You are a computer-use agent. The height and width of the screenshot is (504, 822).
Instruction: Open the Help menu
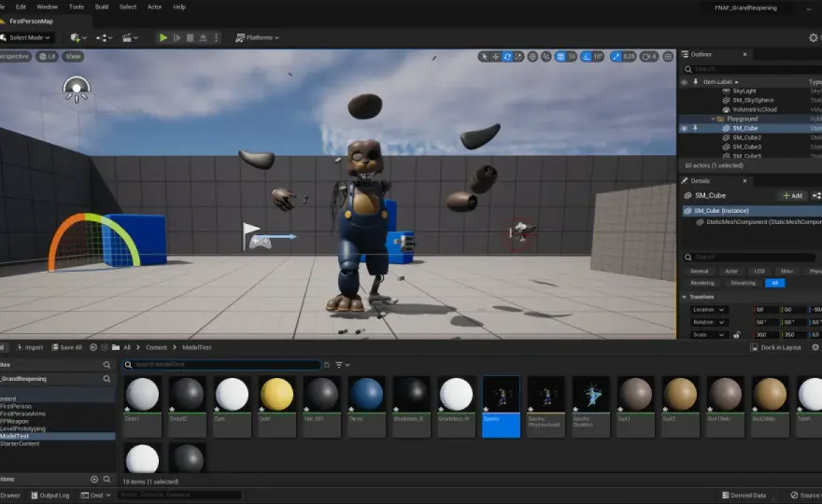click(179, 7)
